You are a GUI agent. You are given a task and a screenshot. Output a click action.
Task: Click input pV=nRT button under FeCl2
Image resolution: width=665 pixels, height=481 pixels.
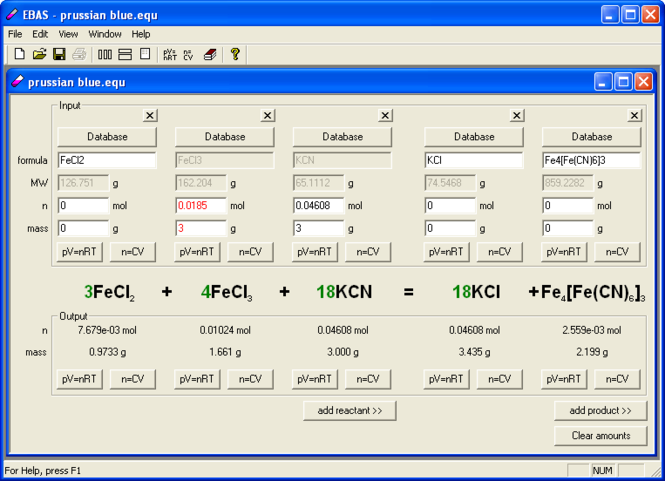(x=79, y=252)
